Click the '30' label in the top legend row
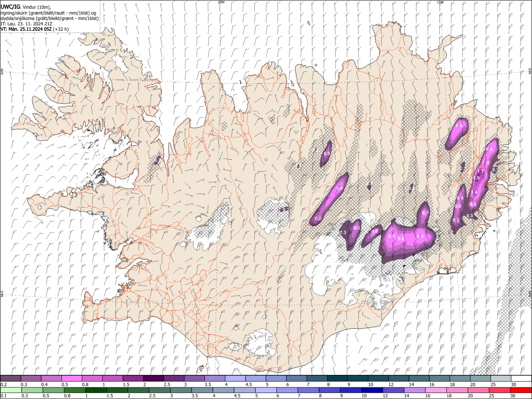 point(514,384)
